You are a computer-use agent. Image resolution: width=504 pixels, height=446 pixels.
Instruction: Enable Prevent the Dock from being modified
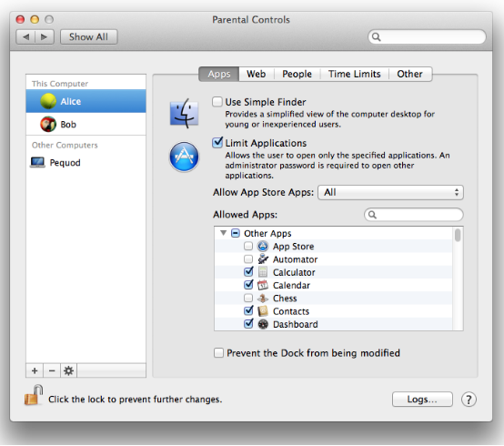[218, 353]
